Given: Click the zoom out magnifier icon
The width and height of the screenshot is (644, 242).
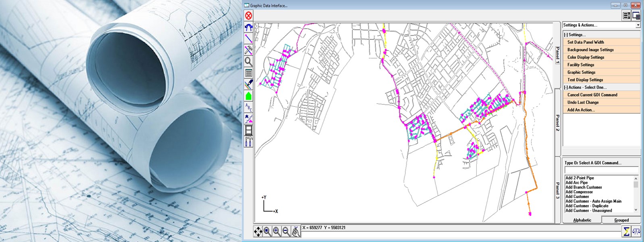Looking at the screenshot, I should point(286,232).
